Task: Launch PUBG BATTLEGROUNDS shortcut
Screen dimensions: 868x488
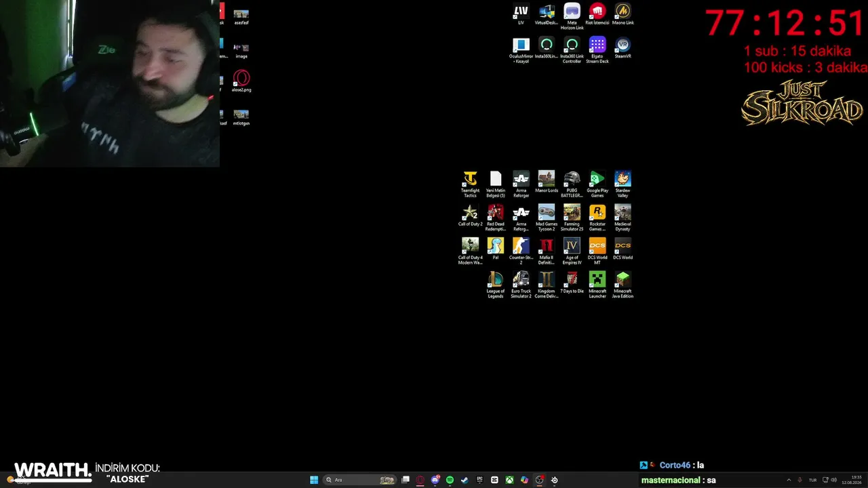Action: [572, 184]
